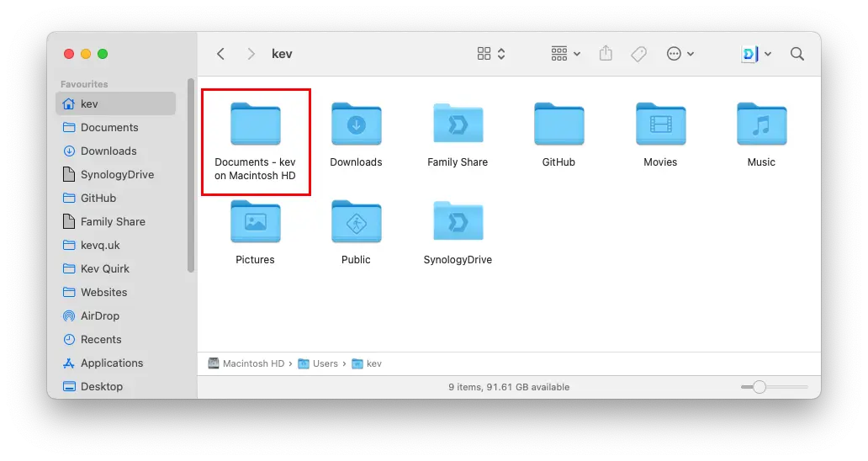This screenshot has width=868, height=461.
Task: Select AirDrop in the sidebar
Action: point(99,316)
